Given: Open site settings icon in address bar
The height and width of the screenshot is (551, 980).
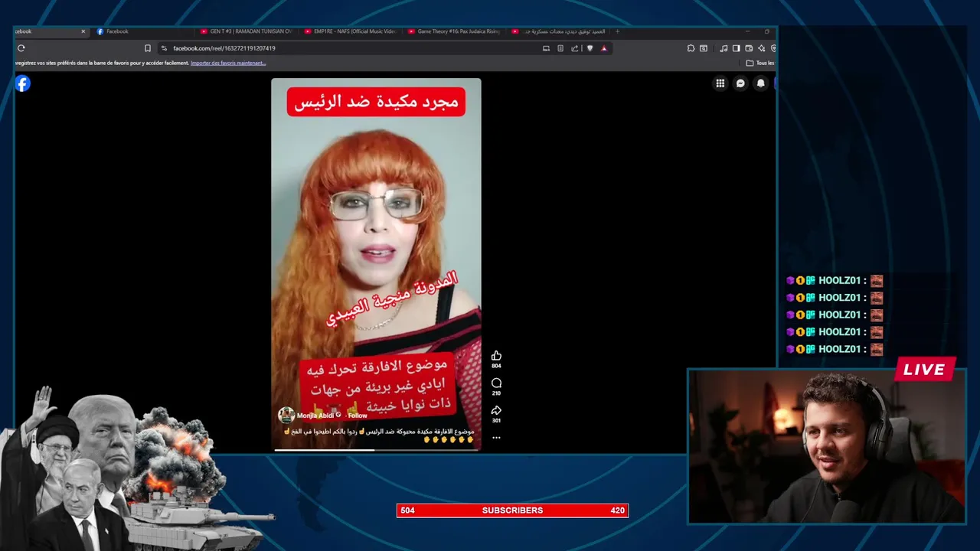Looking at the screenshot, I should (x=164, y=48).
